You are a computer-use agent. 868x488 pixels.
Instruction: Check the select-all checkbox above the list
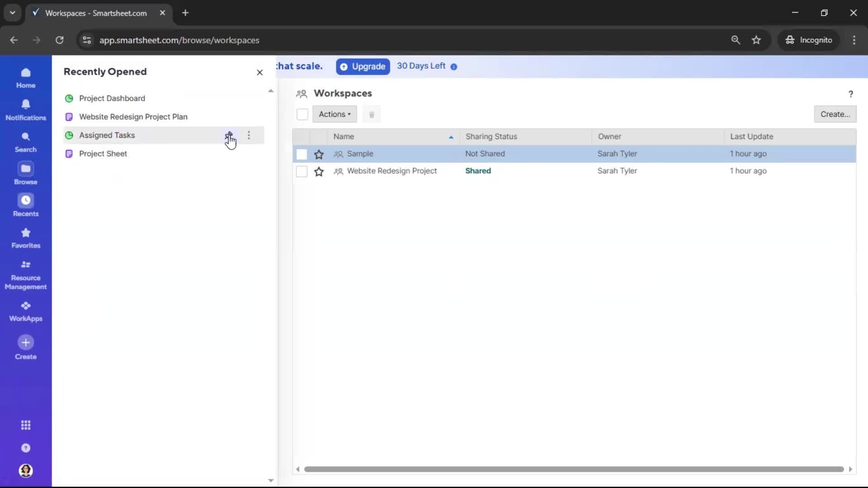302,114
